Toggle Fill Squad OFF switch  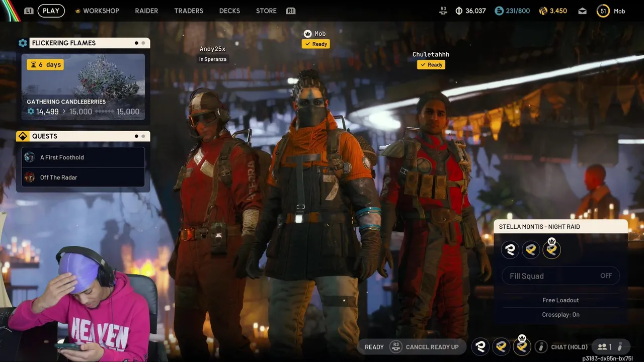click(560, 276)
